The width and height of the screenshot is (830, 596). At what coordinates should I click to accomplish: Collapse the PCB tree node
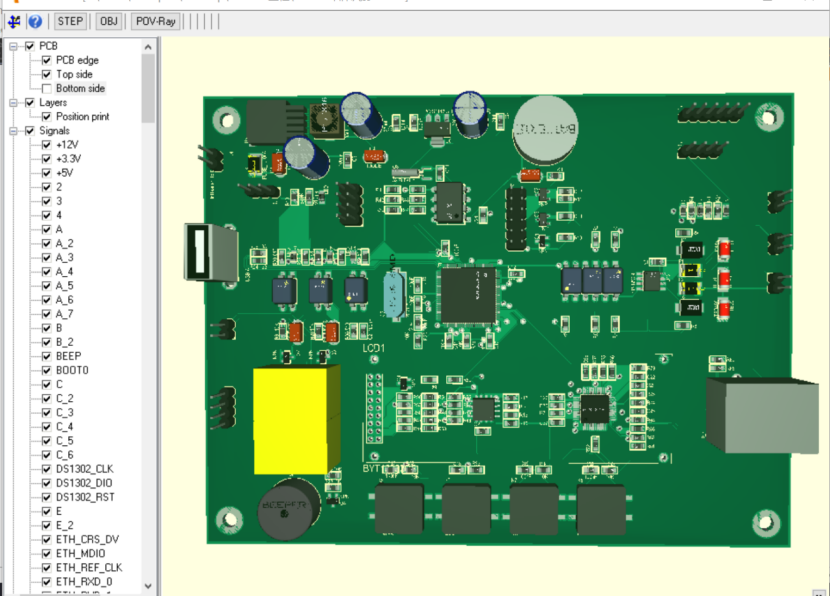pos(13,47)
